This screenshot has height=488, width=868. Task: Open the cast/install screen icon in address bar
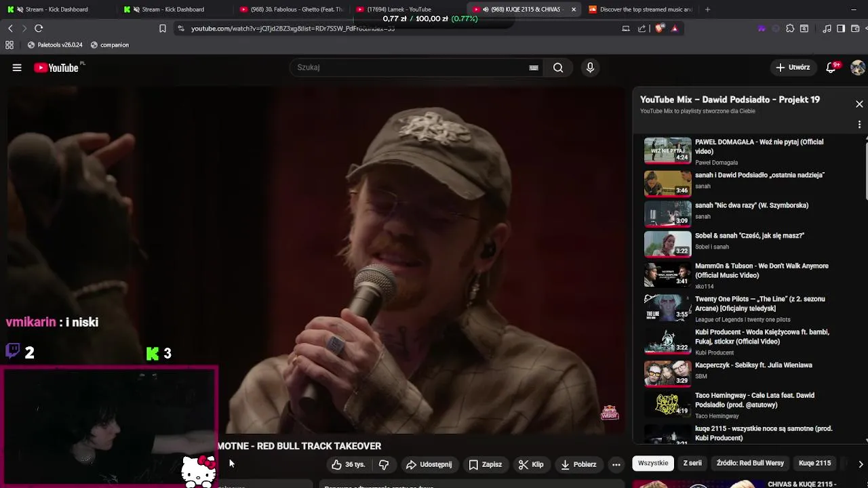[x=626, y=28]
